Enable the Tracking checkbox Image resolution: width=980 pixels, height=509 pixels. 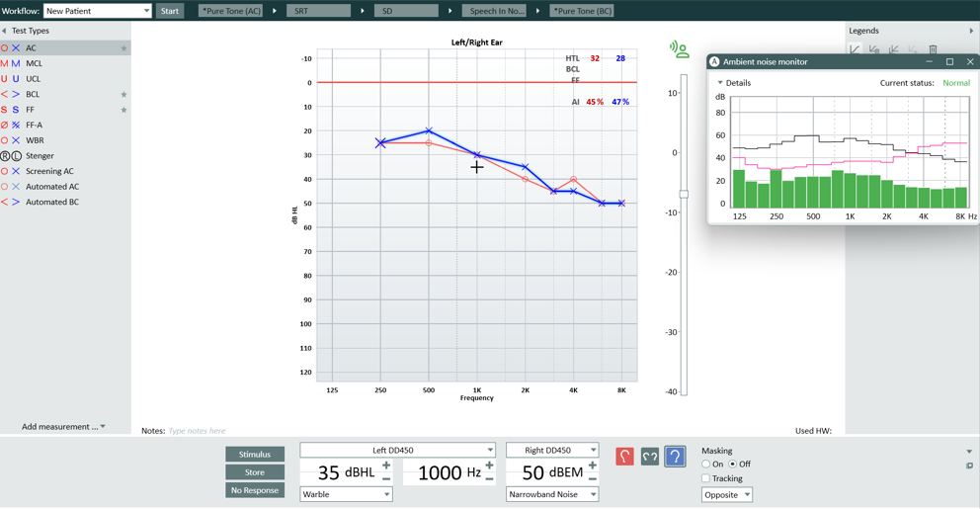(x=705, y=478)
